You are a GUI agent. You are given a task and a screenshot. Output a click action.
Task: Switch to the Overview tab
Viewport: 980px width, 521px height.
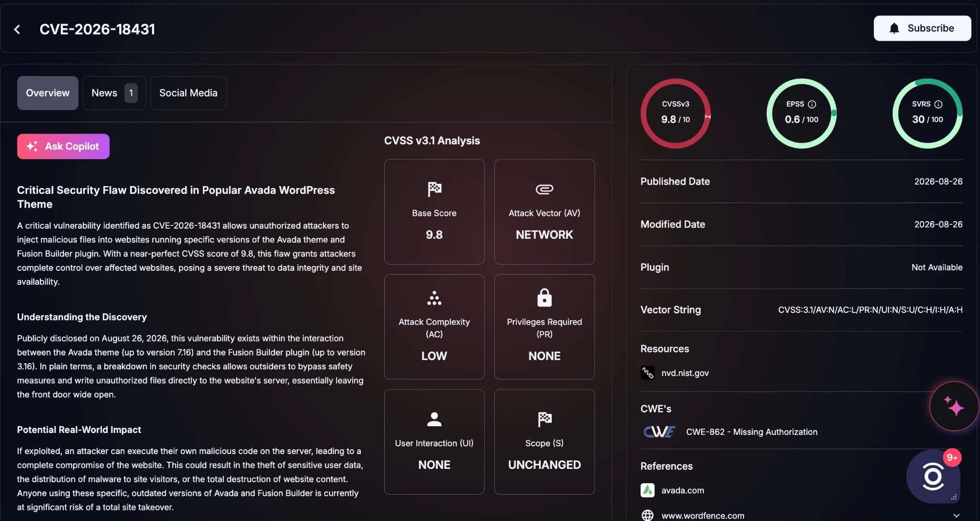click(48, 93)
